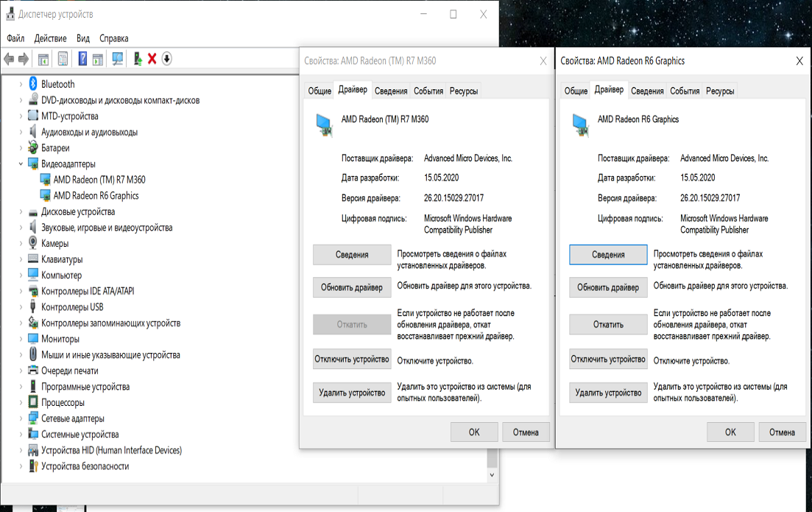Go back using toolbar back arrow

[9, 59]
